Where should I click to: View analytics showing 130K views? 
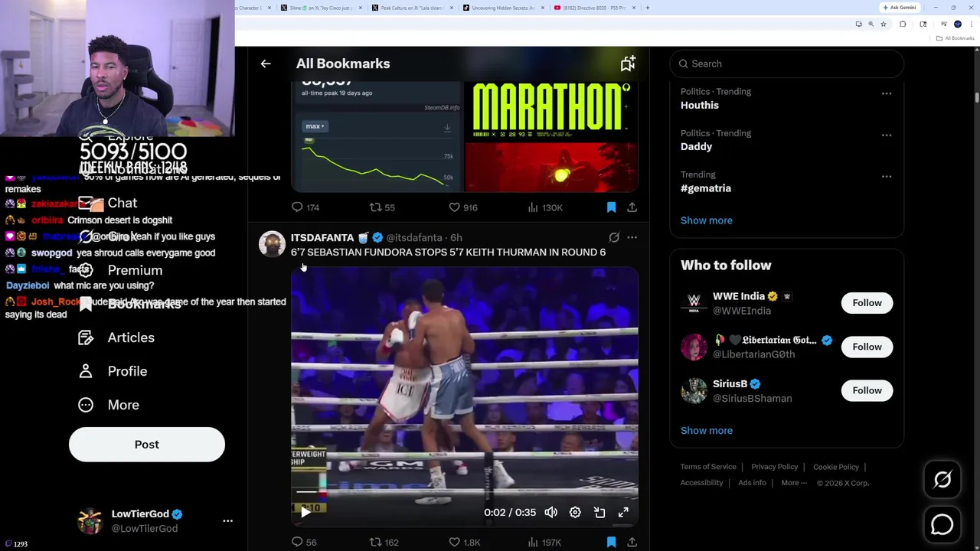pyautogui.click(x=544, y=207)
